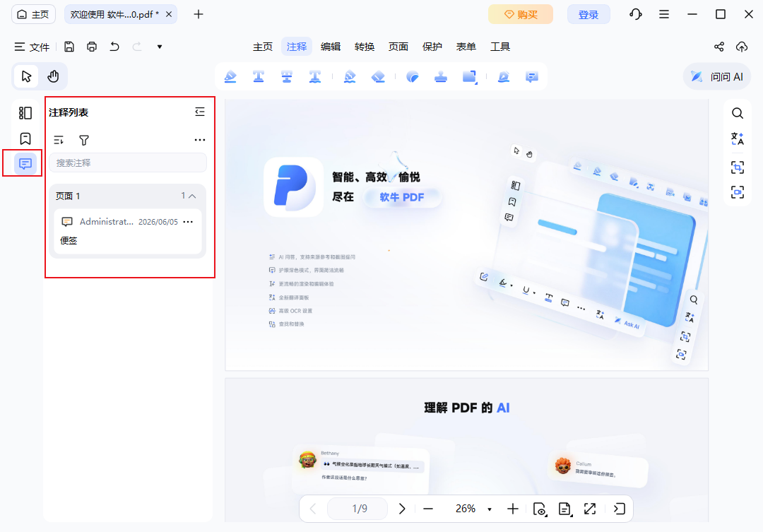This screenshot has width=763, height=532.
Task: Activate the arrow selection cursor tool
Action: pos(26,76)
